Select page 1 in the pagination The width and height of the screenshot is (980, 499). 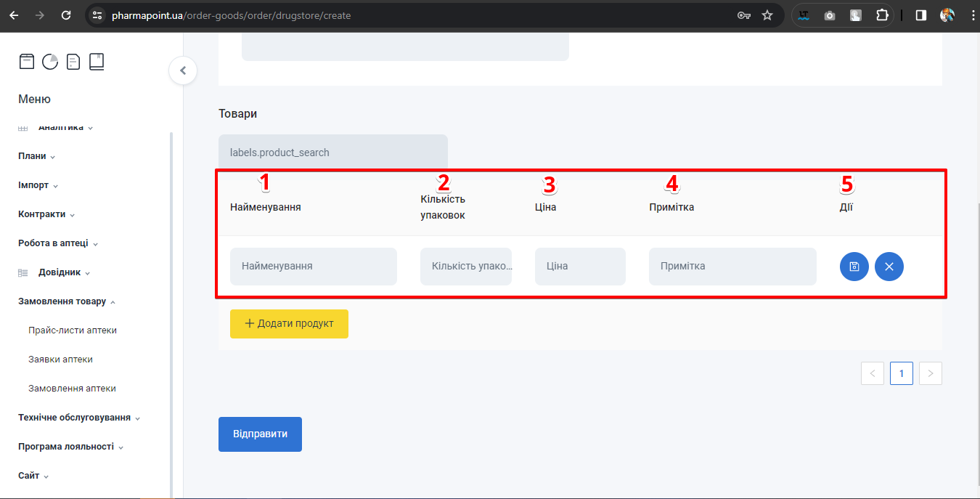pyautogui.click(x=901, y=373)
